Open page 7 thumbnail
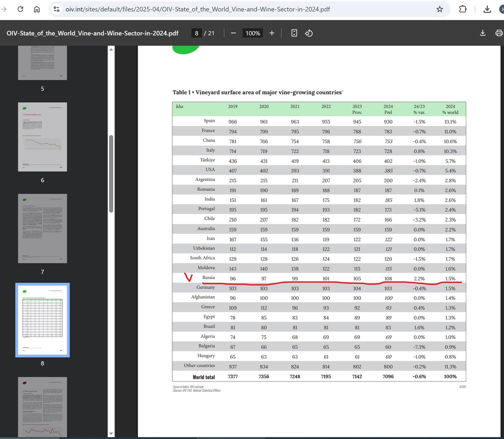 point(42,228)
